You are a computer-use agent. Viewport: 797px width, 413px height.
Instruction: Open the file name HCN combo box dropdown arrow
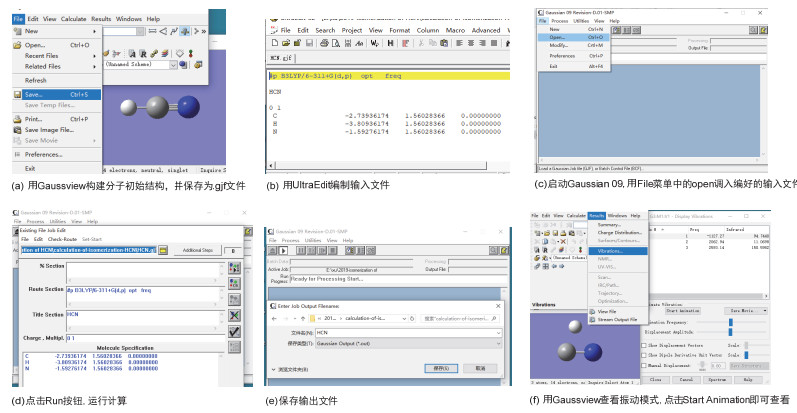pyautogui.click(x=498, y=333)
